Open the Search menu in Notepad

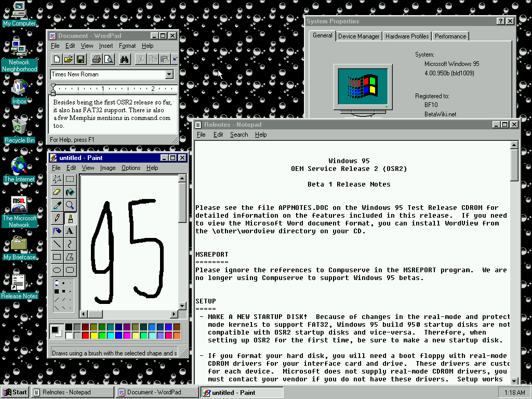point(239,135)
